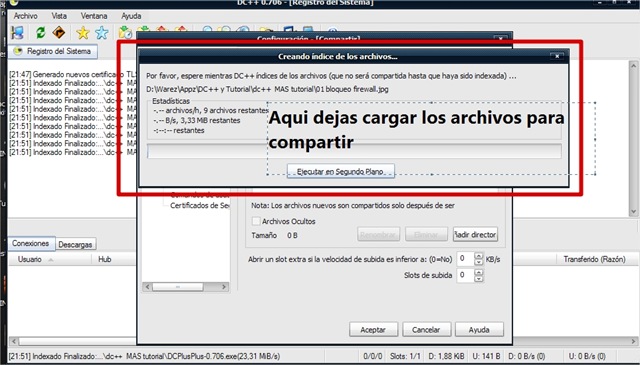
Task: Increase Slots de subida value
Action: click(x=479, y=272)
